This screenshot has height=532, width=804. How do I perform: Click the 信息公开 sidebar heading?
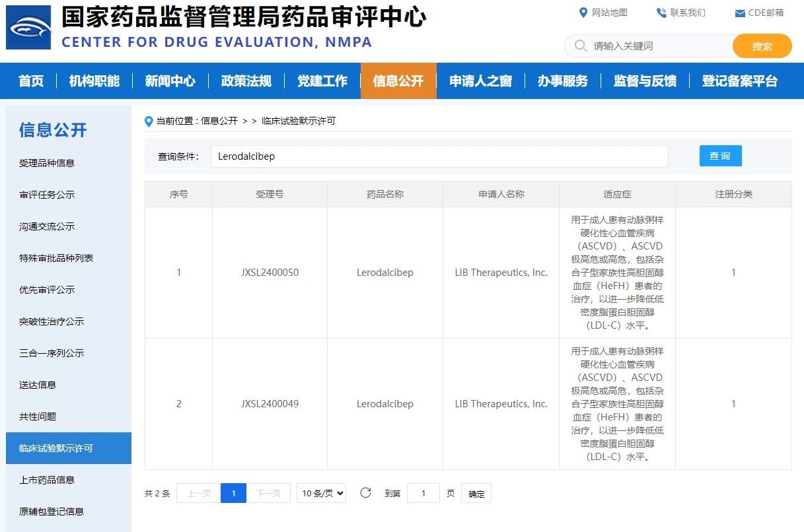(x=53, y=130)
